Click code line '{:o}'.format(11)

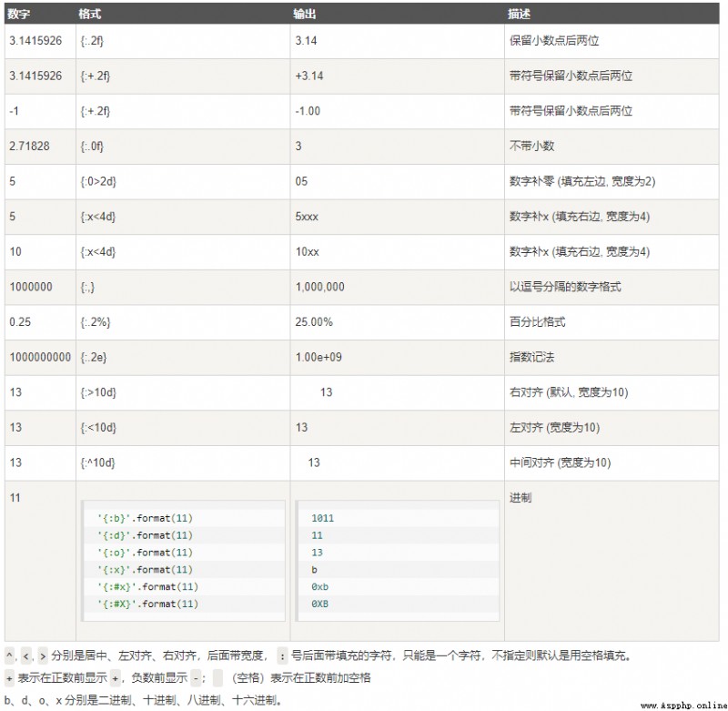(145, 553)
